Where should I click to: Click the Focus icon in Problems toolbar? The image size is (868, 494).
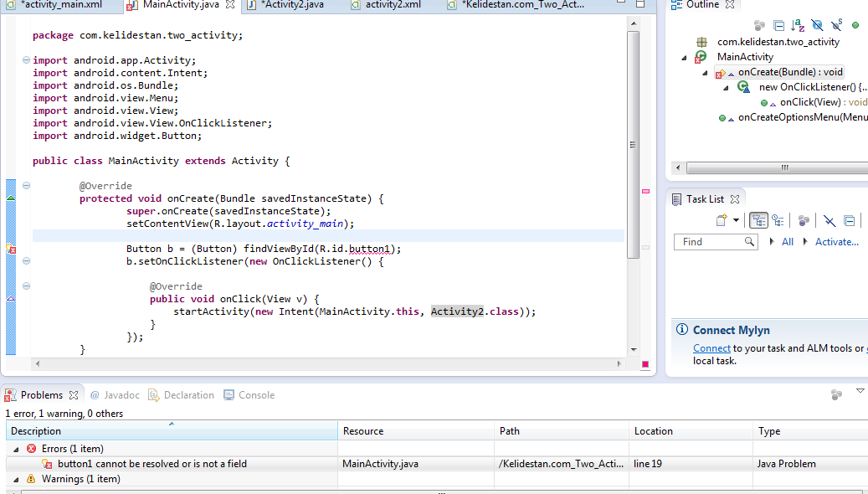836,395
